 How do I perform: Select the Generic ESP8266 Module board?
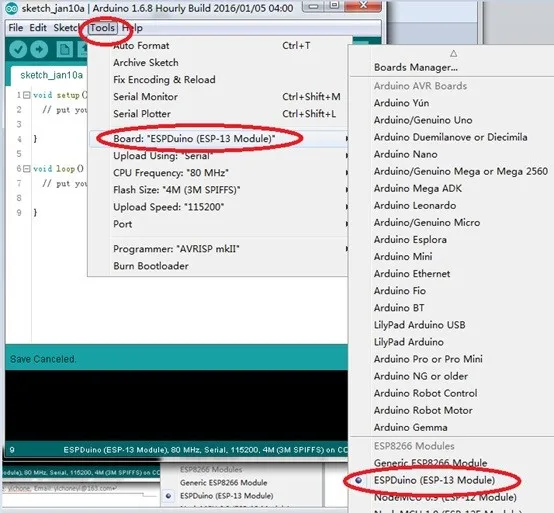[430, 463]
